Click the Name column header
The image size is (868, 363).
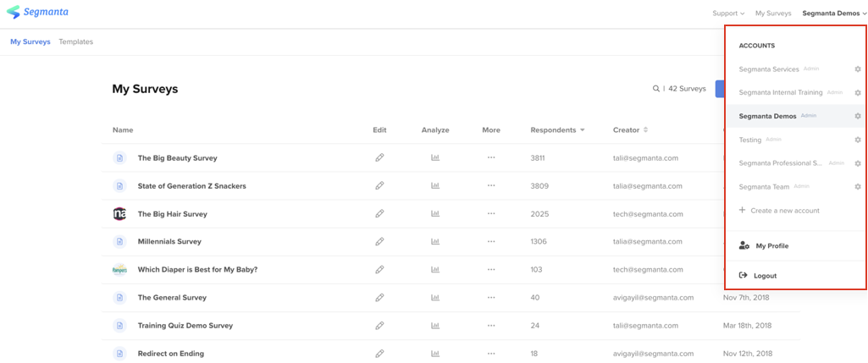(x=123, y=130)
